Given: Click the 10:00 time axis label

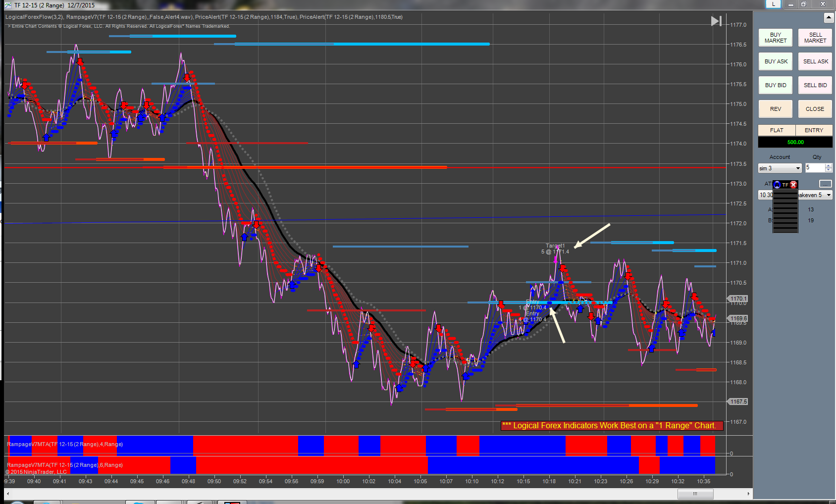Looking at the screenshot, I should [x=343, y=481].
